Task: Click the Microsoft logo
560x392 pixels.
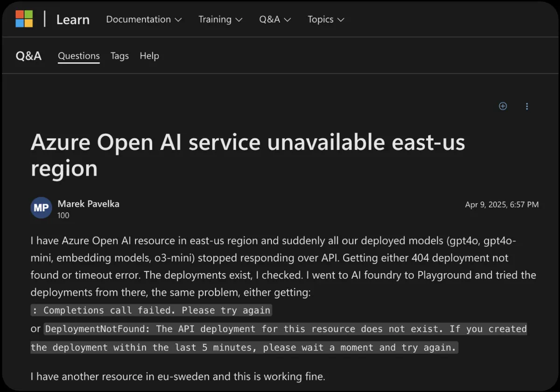Action: point(24,19)
